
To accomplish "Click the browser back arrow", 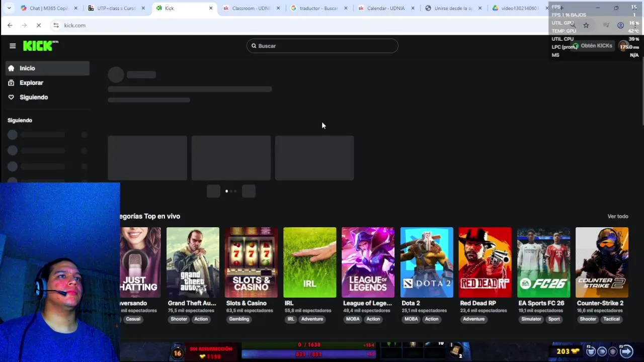I will tap(10, 25).
